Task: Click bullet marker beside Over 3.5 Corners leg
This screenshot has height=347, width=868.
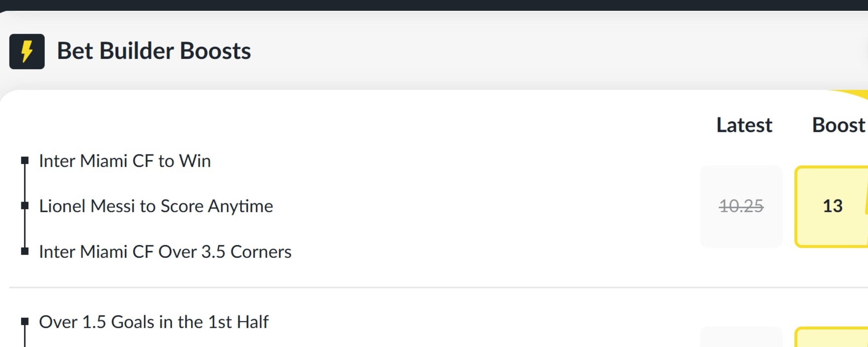Action: [x=25, y=251]
